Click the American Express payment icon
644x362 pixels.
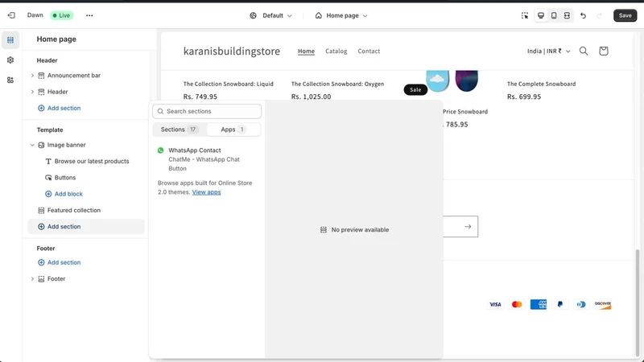539,304
